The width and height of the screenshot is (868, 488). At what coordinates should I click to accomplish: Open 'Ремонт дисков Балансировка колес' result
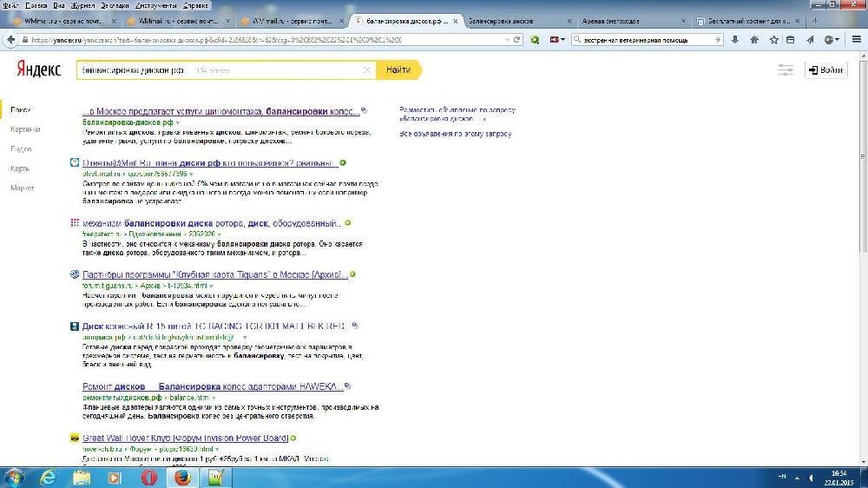pyautogui.click(x=213, y=386)
